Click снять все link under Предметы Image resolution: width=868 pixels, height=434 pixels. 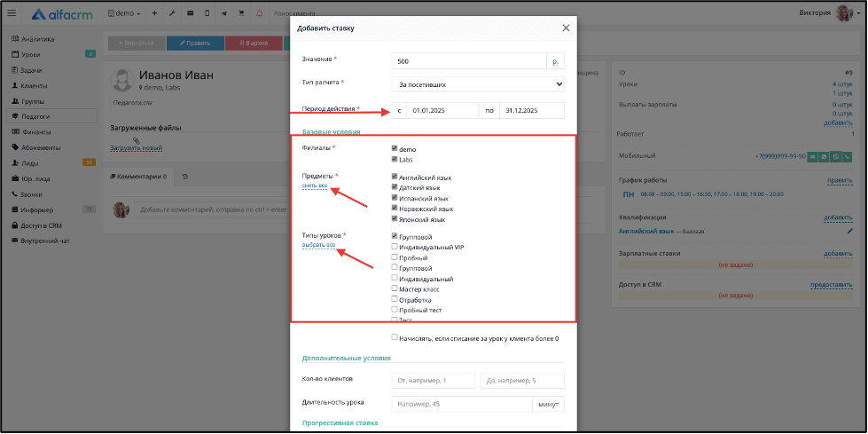(315, 185)
